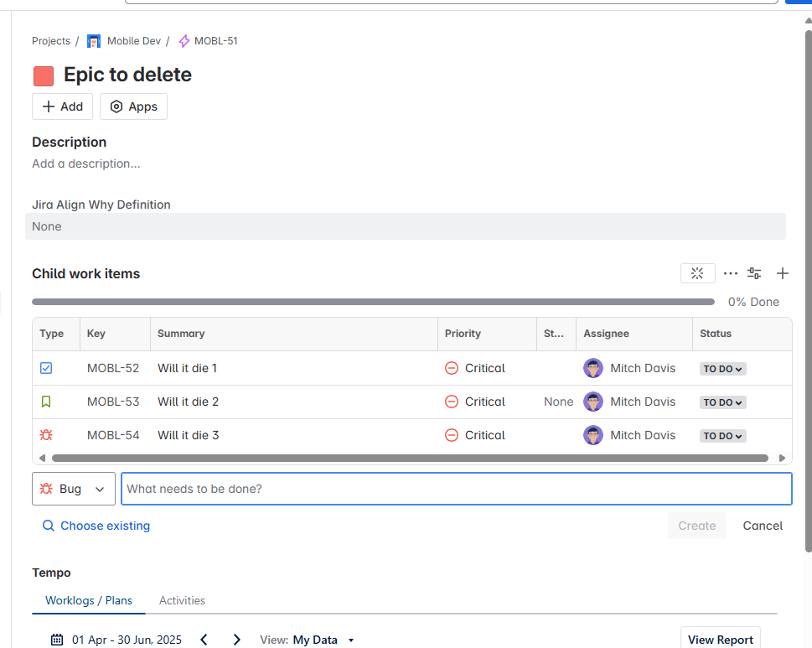The height and width of the screenshot is (648, 812).
Task: Open child work items view settings icon
Action: coord(754,273)
